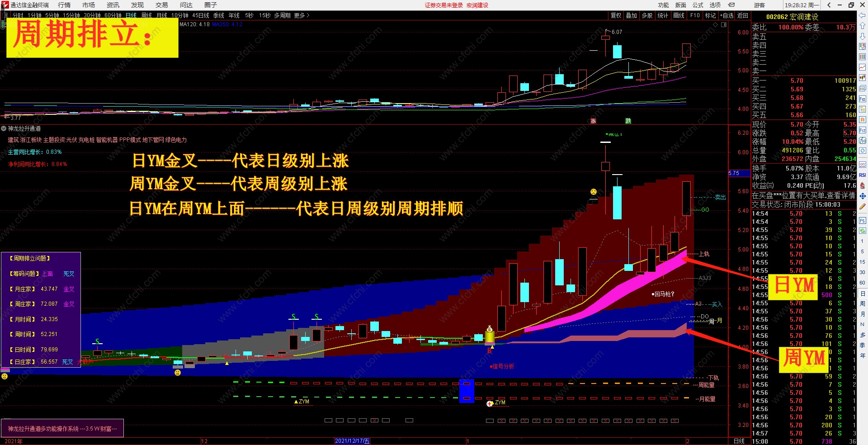Click the back chevron in title bar
The height and width of the screenshot is (445, 868).
coord(829,5)
